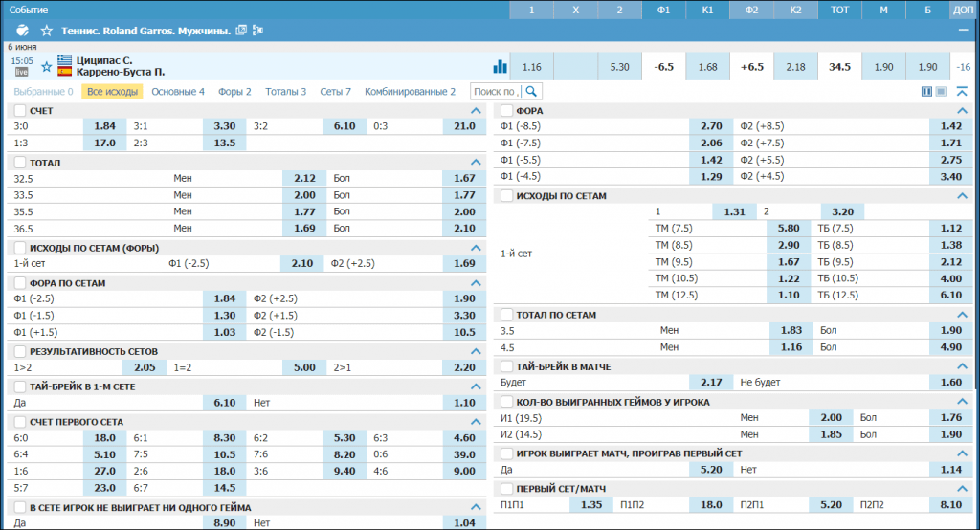Screen dimensions: 980x530
Task: Enable the ТАЙ-БРЕЙК В МАТЧЕ checkbox
Action: (506, 366)
